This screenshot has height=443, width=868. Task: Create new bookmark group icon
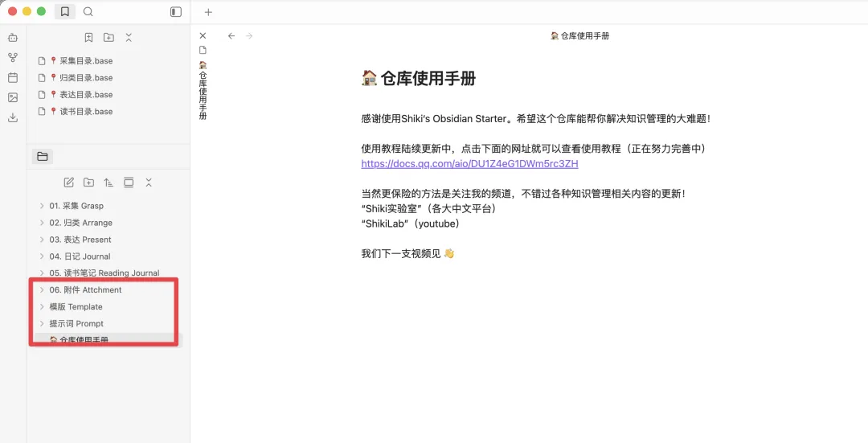108,38
